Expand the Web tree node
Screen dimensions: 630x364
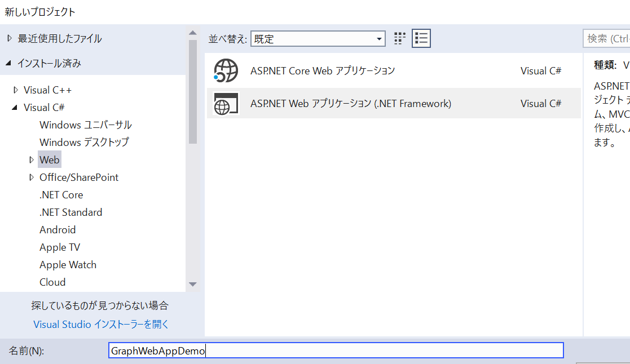(32, 159)
